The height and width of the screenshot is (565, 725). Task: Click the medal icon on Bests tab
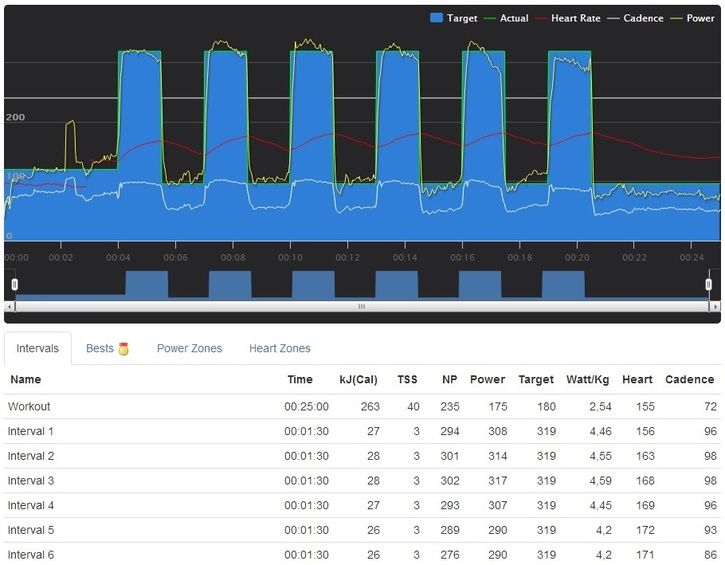pyautogui.click(x=124, y=349)
